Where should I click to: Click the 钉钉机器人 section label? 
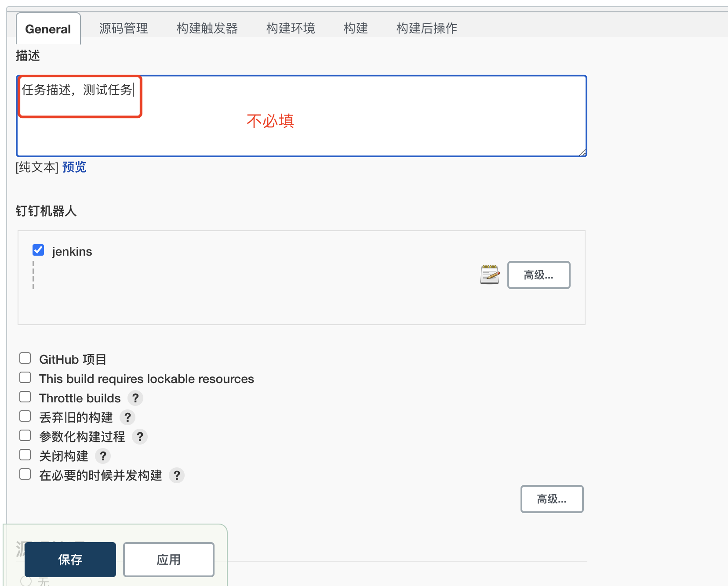pos(46,211)
